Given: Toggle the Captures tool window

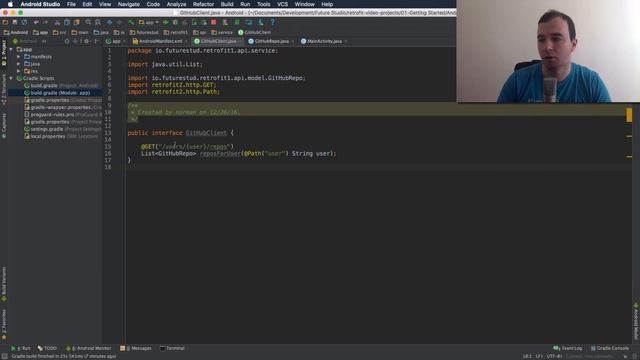Looking at the screenshot, I should pyautogui.click(x=4, y=126).
